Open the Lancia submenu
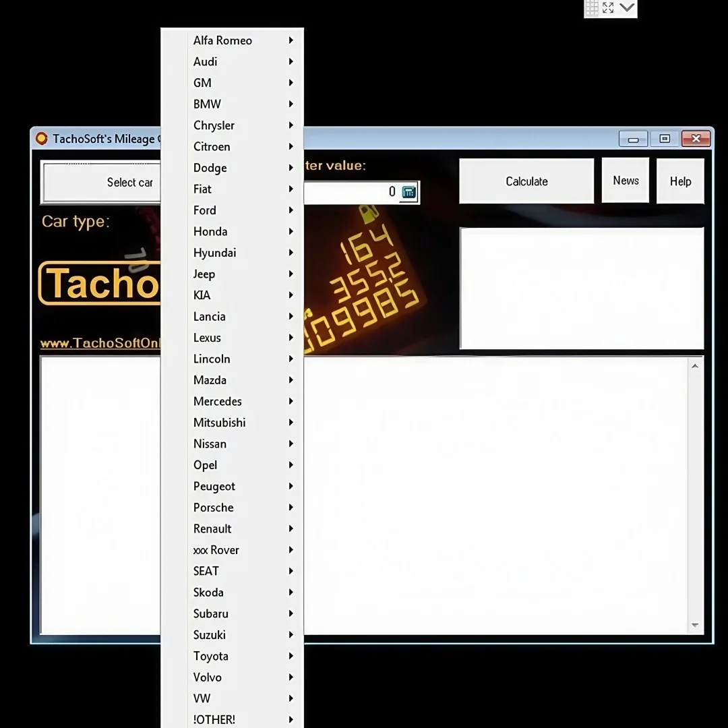 (232, 317)
